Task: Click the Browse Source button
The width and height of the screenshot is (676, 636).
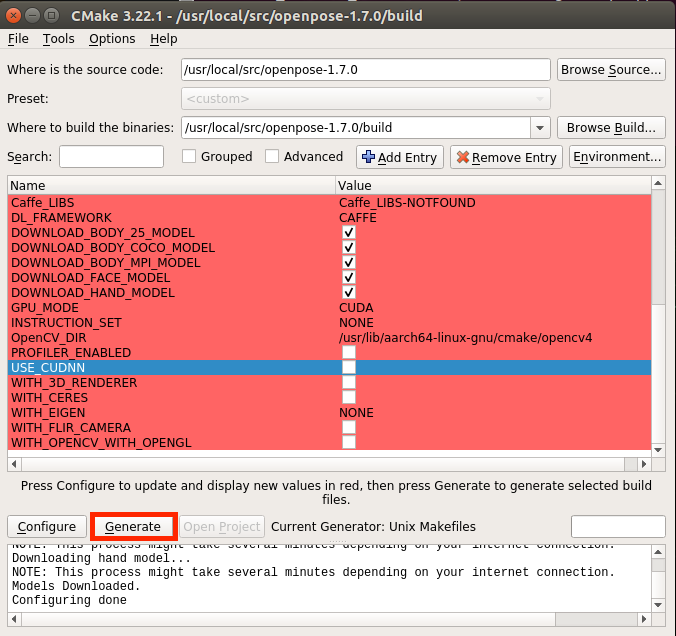Action: pyautogui.click(x=611, y=69)
